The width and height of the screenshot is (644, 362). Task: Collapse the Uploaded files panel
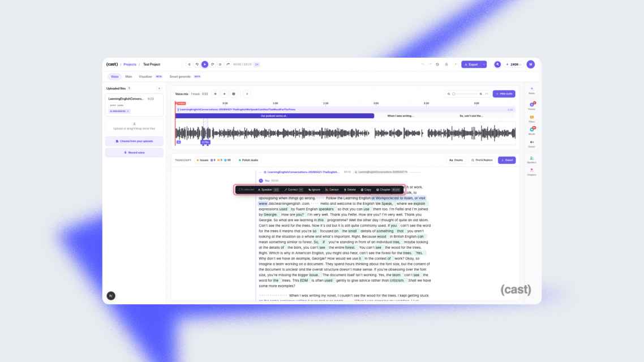160,88
